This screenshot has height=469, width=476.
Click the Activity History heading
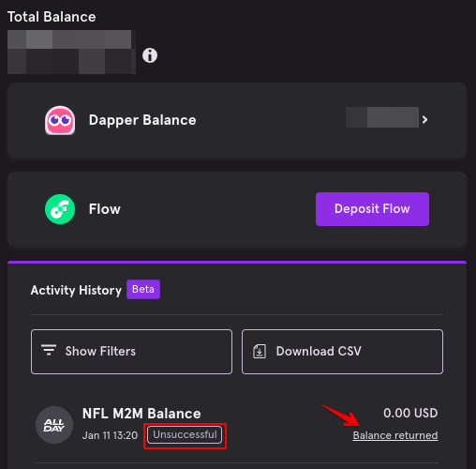[x=76, y=290]
